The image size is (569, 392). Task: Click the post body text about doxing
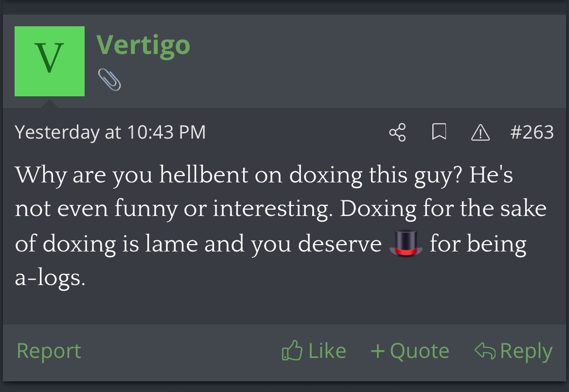pyautogui.click(x=281, y=226)
